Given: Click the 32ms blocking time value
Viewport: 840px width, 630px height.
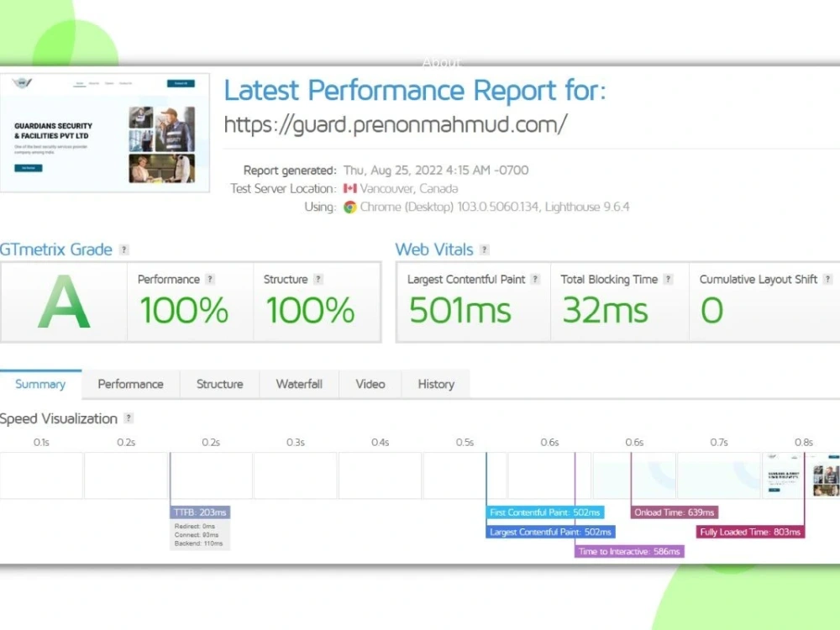Looking at the screenshot, I should [x=606, y=311].
